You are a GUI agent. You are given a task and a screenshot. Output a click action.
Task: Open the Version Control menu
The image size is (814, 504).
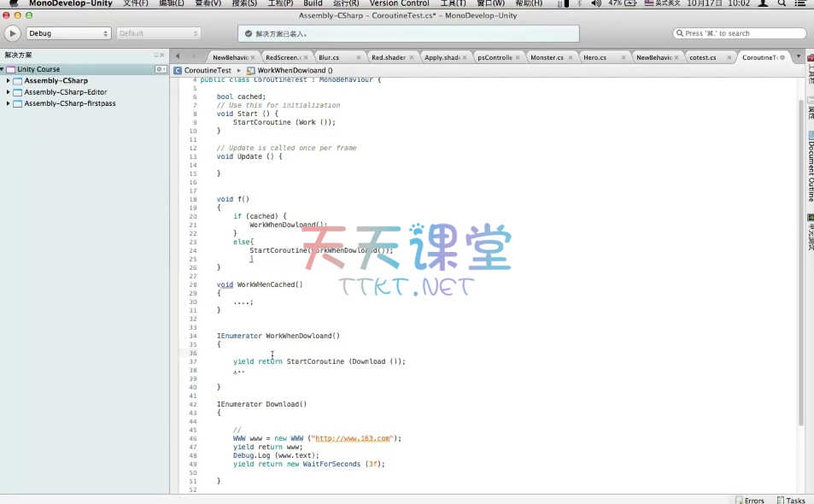click(399, 3)
